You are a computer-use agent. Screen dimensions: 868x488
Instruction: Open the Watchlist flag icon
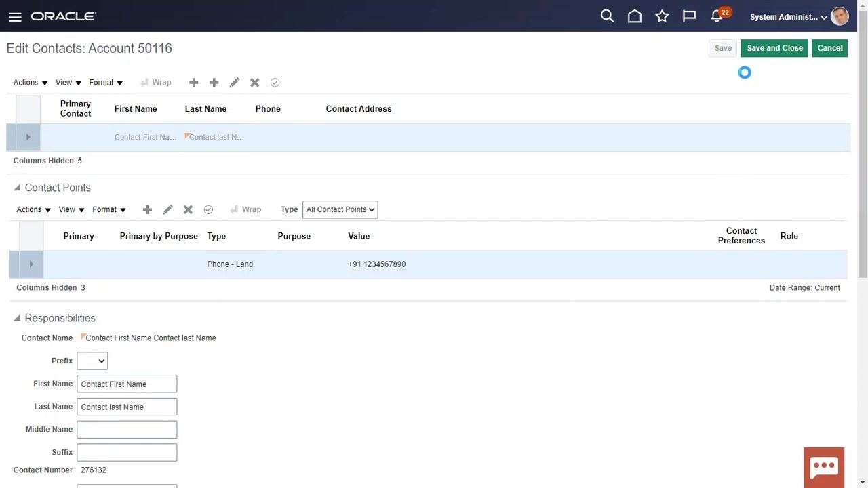(689, 16)
